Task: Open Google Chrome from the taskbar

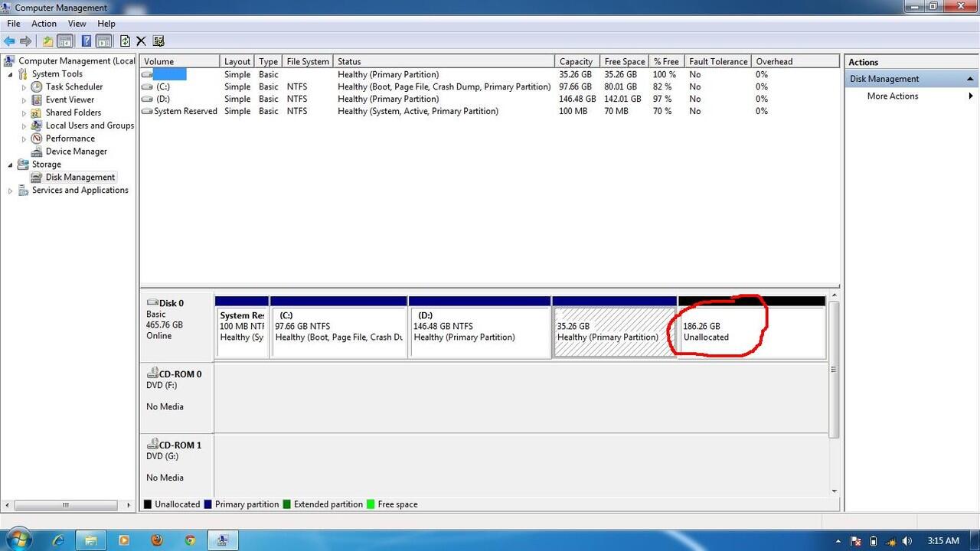Action: coord(190,540)
